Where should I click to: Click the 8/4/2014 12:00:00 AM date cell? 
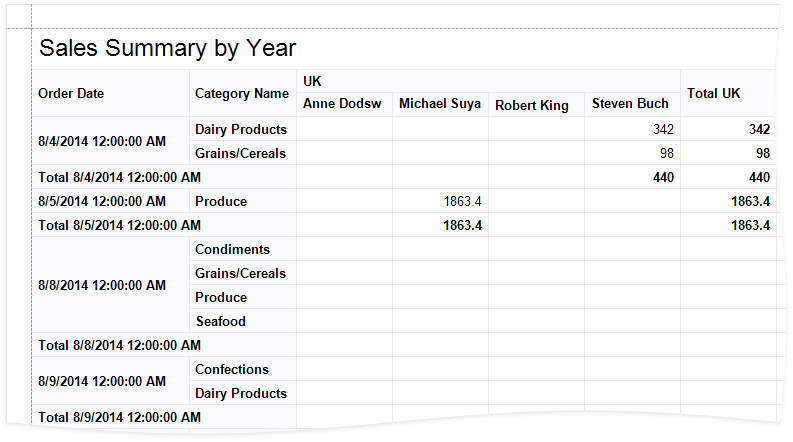coord(102,142)
